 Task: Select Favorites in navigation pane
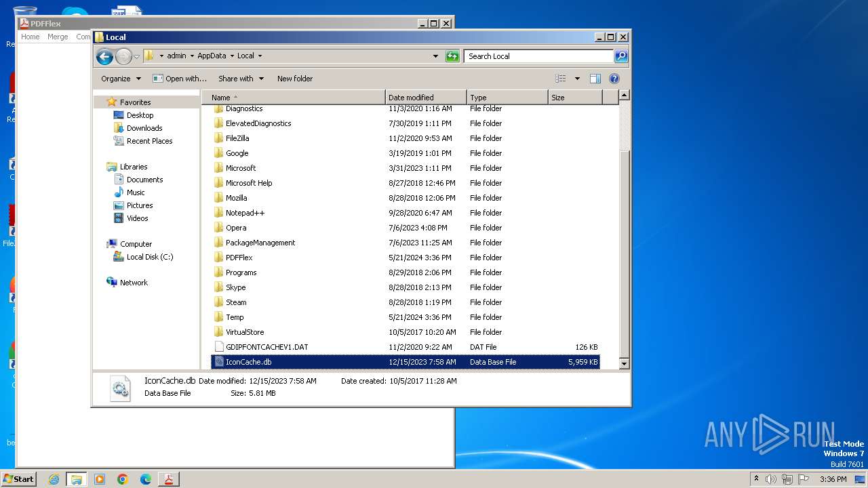136,102
